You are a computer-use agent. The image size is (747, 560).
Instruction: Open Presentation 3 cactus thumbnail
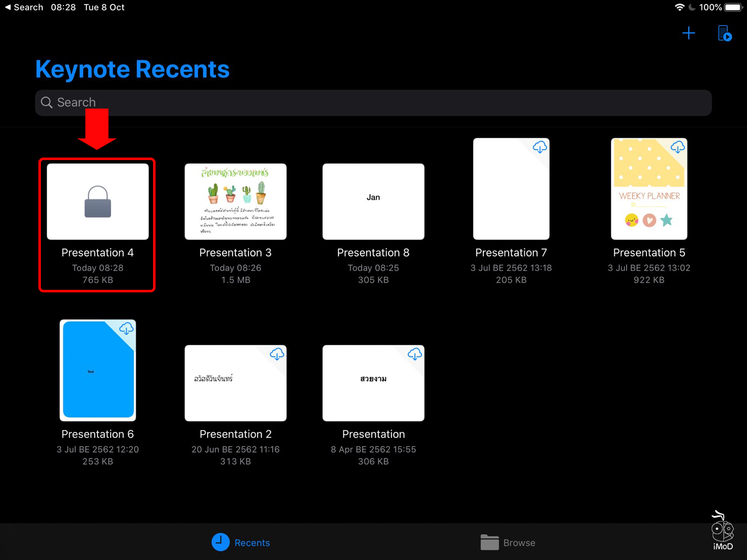235,201
